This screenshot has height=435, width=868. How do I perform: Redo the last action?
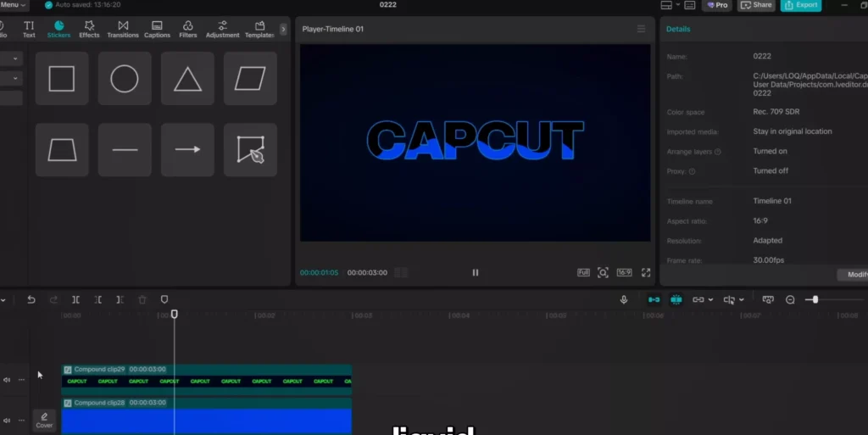(x=53, y=299)
